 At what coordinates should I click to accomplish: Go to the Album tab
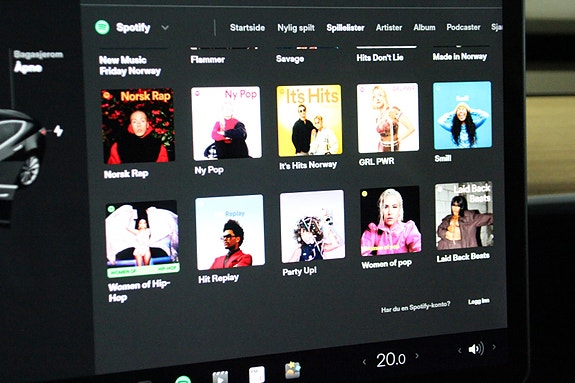tap(424, 27)
